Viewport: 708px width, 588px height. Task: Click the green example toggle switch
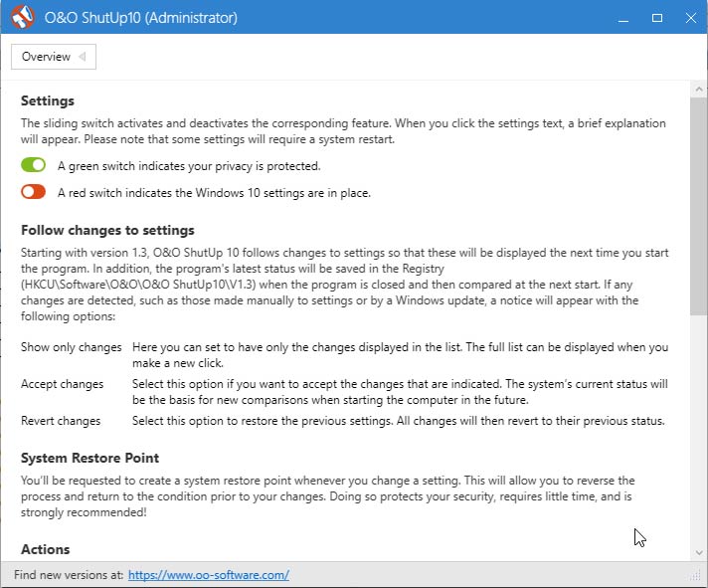[34, 165]
